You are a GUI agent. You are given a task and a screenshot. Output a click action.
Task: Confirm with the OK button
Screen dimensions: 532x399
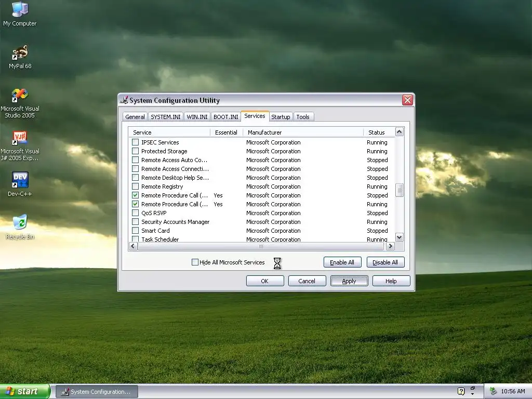point(264,281)
